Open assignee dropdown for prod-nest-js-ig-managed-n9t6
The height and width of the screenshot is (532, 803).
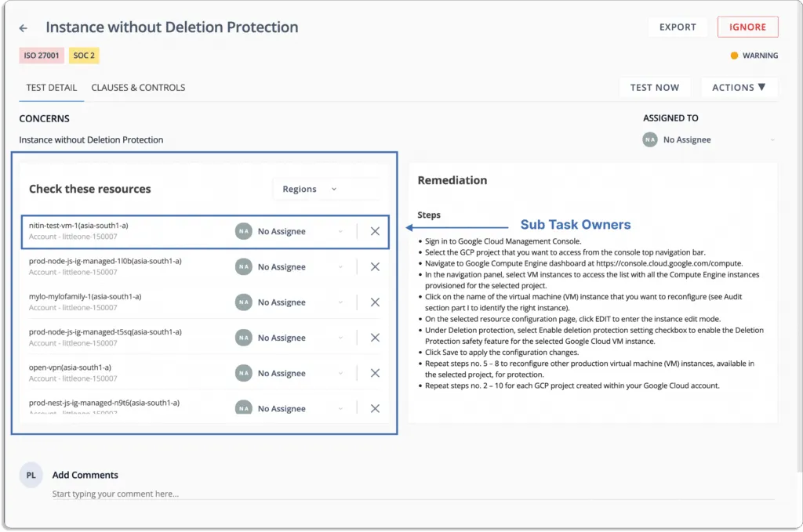tap(340, 409)
